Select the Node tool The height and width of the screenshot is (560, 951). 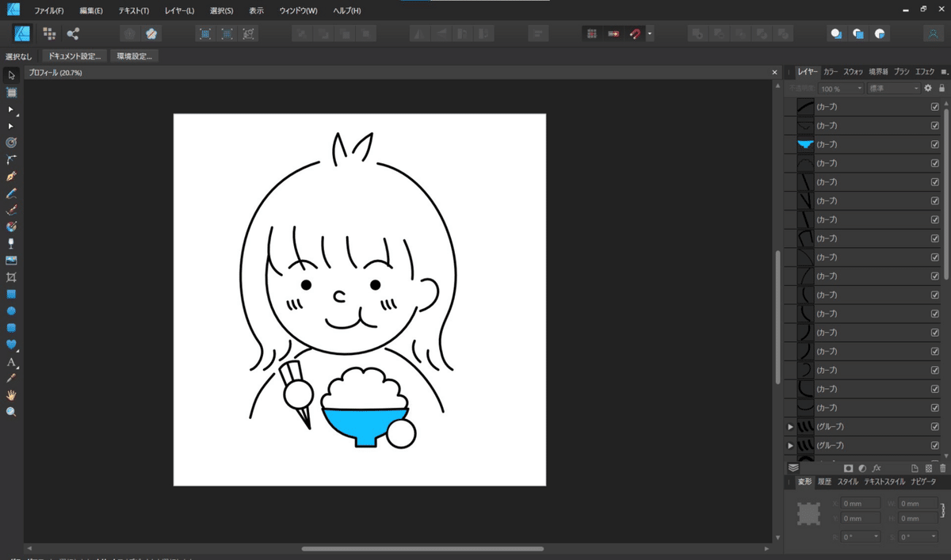pyautogui.click(x=11, y=109)
